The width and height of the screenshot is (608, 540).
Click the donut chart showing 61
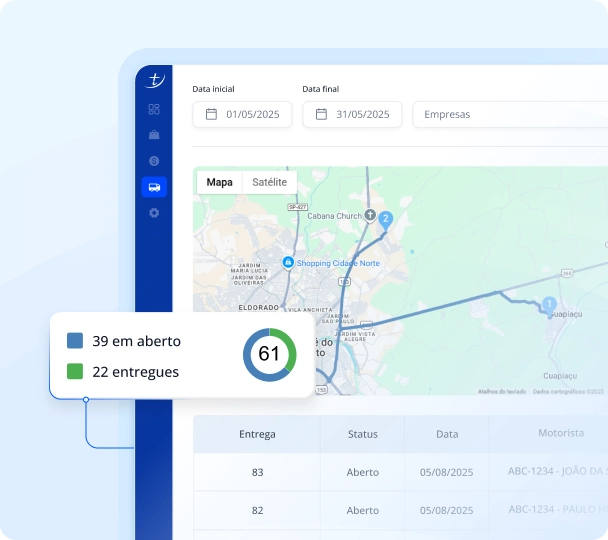[x=269, y=354]
